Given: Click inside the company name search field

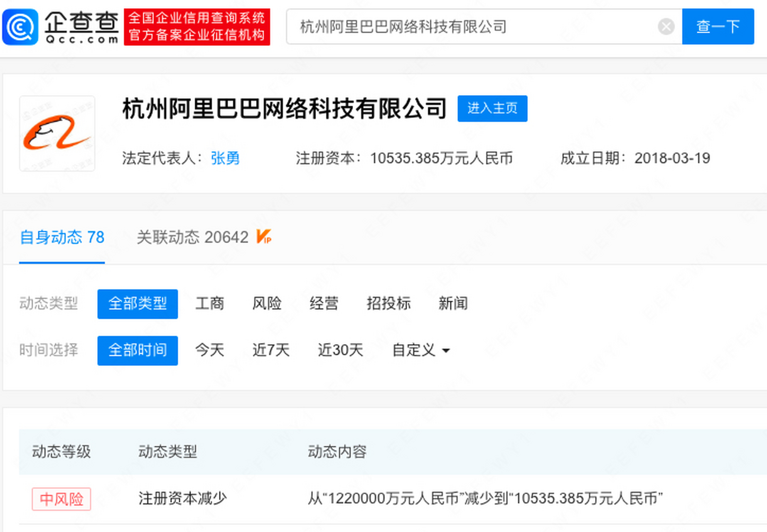Looking at the screenshot, I should (x=457, y=27).
